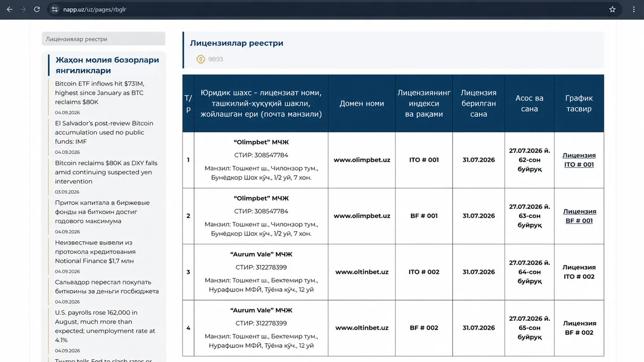Select the 31.07.2026 date in the ITO # 001 row
Image resolution: width=644 pixels, height=362 pixels.
point(479,160)
